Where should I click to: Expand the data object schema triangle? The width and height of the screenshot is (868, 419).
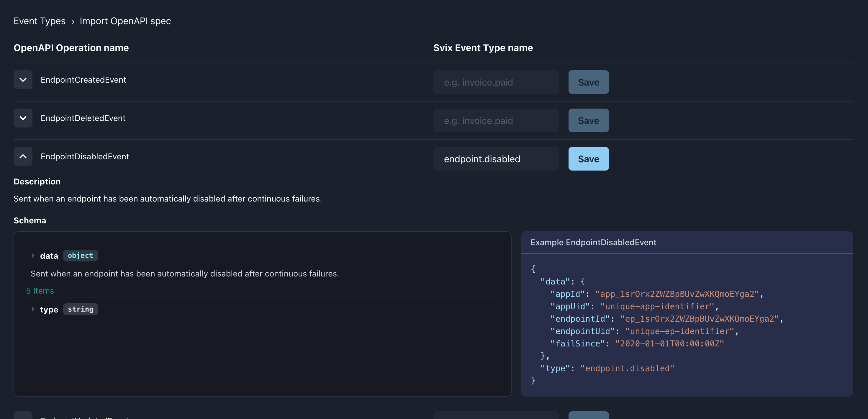pyautogui.click(x=33, y=256)
